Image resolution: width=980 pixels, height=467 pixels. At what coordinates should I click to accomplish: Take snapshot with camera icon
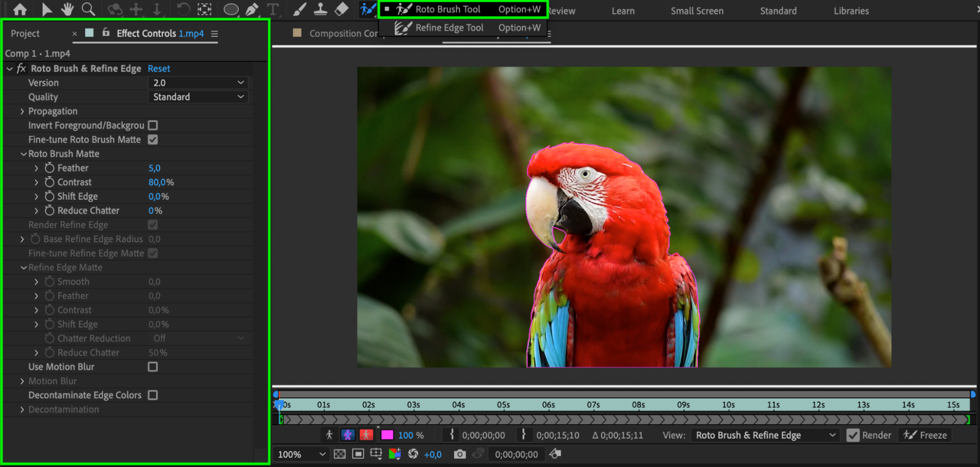(x=459, y=454)
